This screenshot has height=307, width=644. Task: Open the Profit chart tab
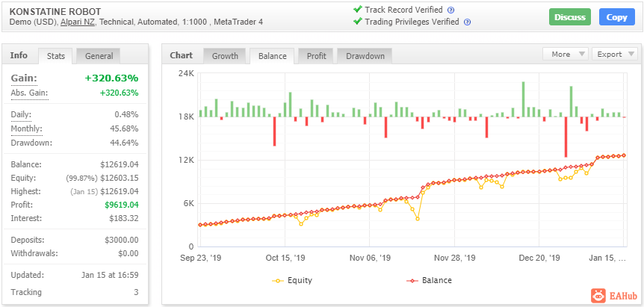coord(316,56)
